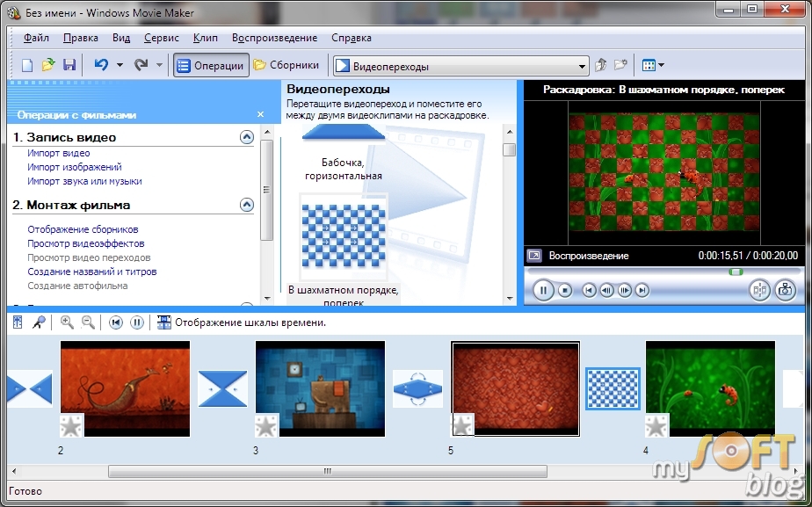Close the Операции с фильмами pane
Image resolution: width=812 pixels, height=507 pixels.
[x=260, y=114]
